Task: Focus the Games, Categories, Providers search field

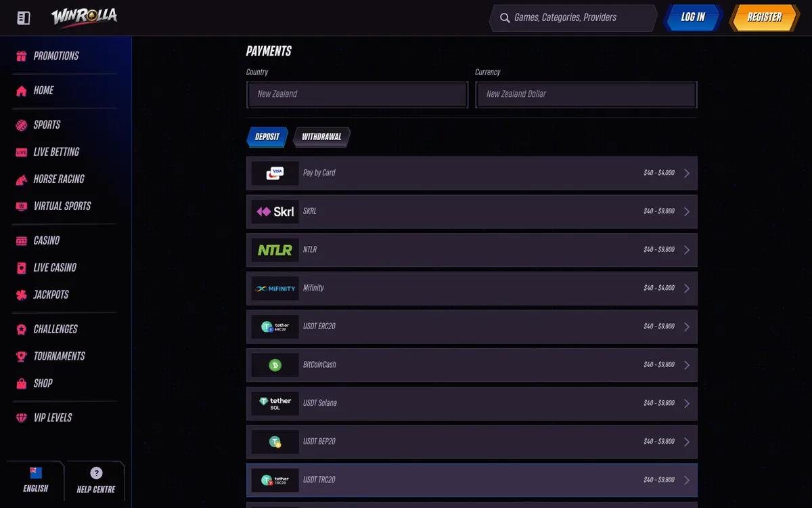Action: tap(573, 18)
